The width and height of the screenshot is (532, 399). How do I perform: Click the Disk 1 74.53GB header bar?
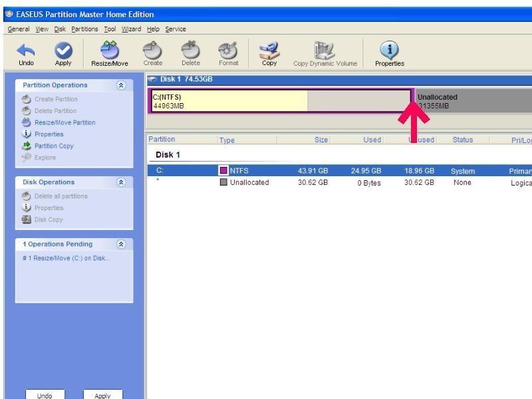point(339,79)
